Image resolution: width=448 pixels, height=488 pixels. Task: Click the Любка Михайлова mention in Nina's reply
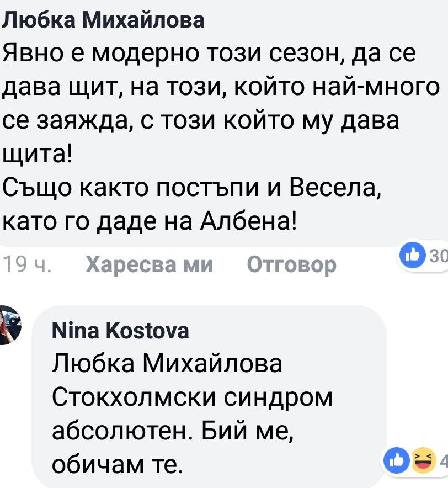point(166,365)
